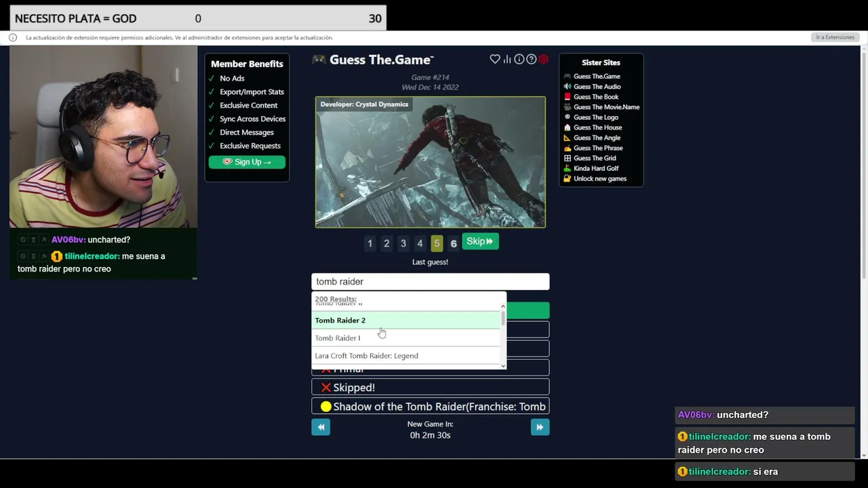Image resolution: width=868 pixels, height=488 pixels.
Task: Open the info circle icon
Action: 519,60
